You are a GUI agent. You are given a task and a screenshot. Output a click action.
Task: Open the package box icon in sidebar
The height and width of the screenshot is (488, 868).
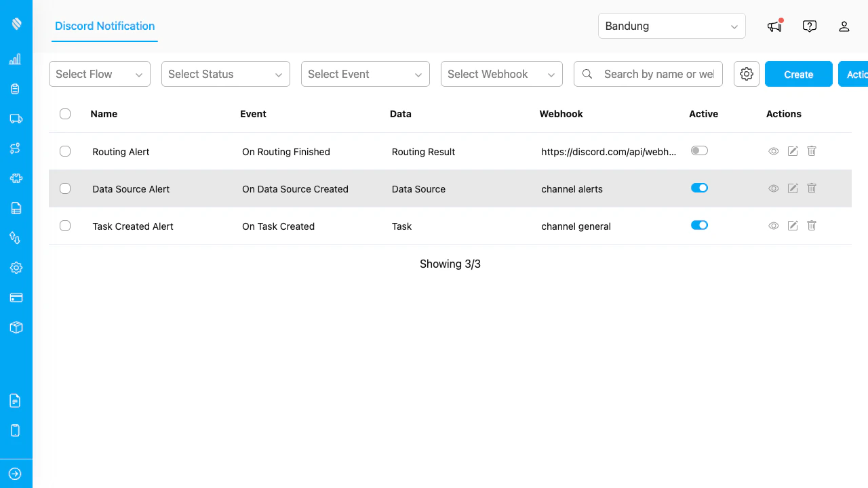point(15,327)
